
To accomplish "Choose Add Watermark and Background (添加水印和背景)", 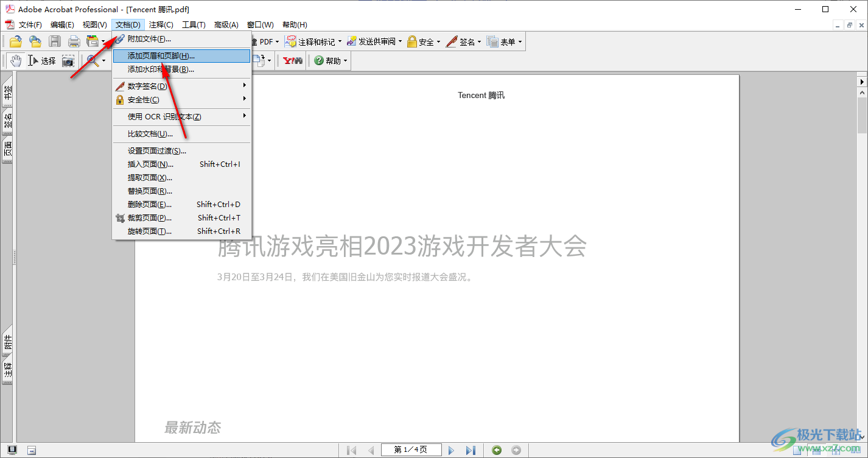I will click(181, 69).
